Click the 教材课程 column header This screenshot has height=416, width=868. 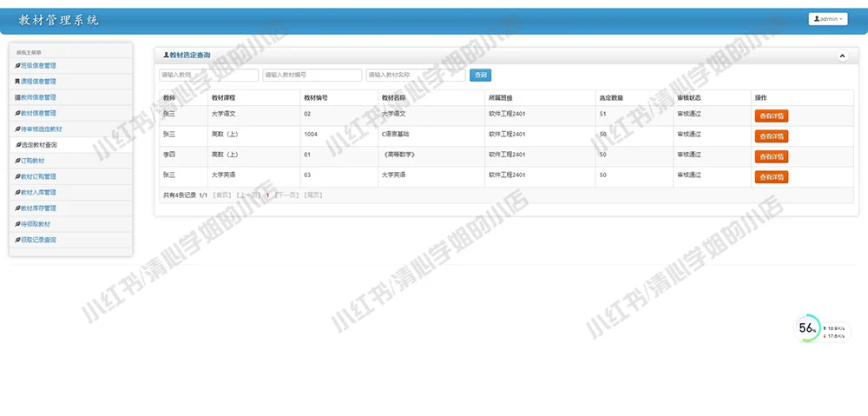pos(224,98)
